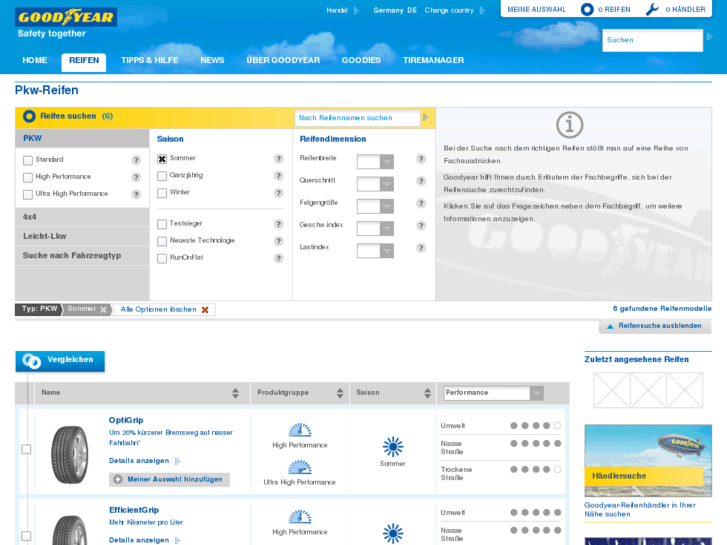Open TIPPS & HILFE menu
727x545 pixels.
[150, 60]
